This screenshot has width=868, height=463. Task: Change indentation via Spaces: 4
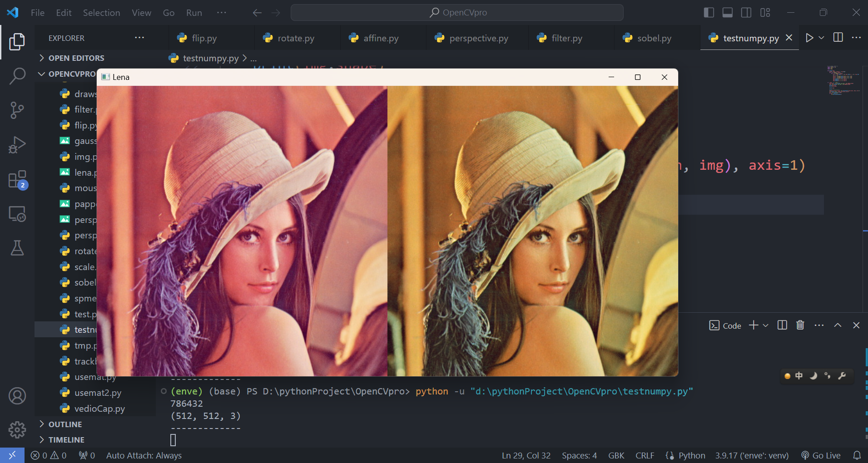[579, 455]
